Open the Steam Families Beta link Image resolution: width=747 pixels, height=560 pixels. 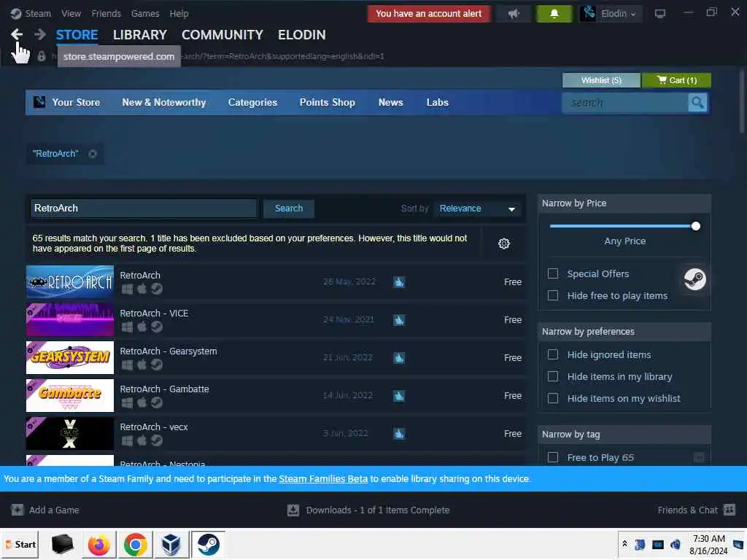coord(323,479)
